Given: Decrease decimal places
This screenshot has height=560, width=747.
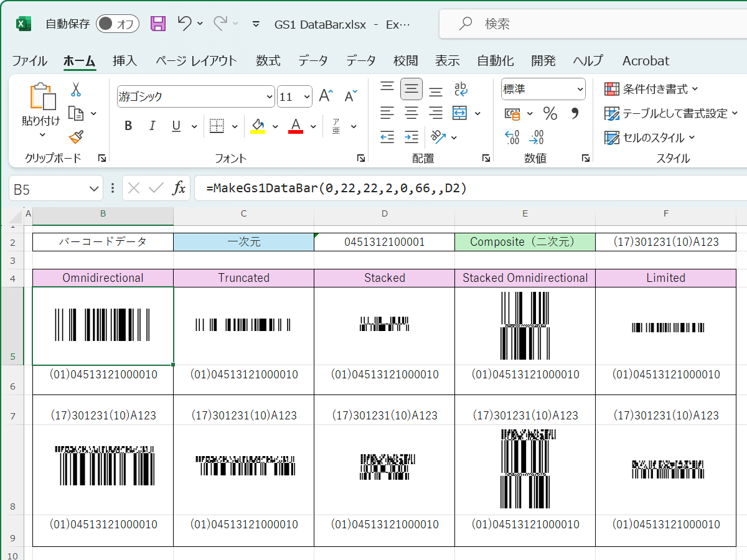Looking at the screenshot, I should (537, 137).
